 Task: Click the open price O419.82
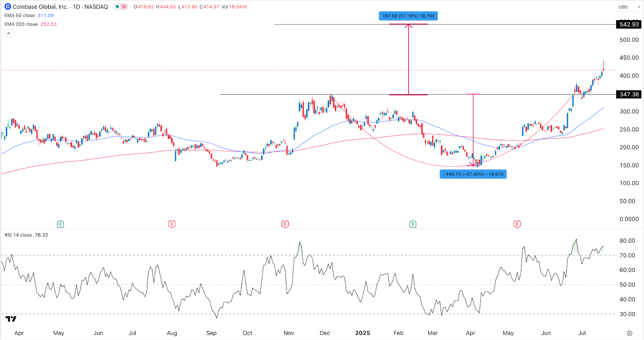[144, 7]
